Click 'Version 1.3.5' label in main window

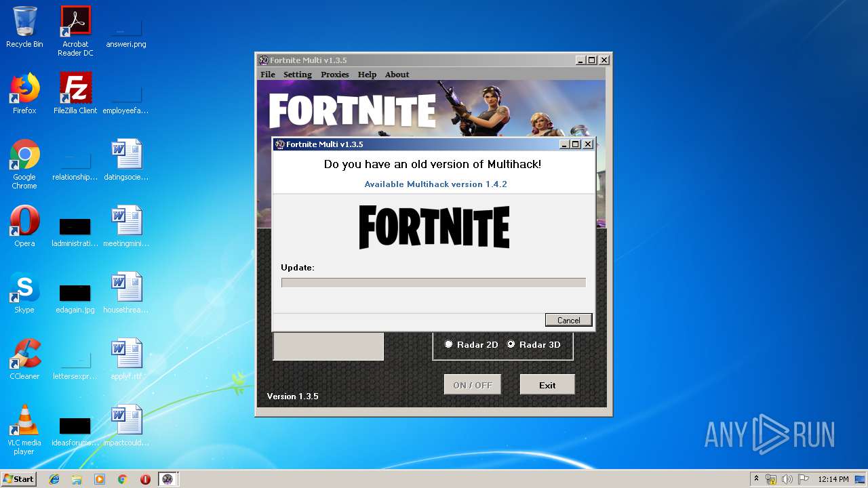[292, 396]
